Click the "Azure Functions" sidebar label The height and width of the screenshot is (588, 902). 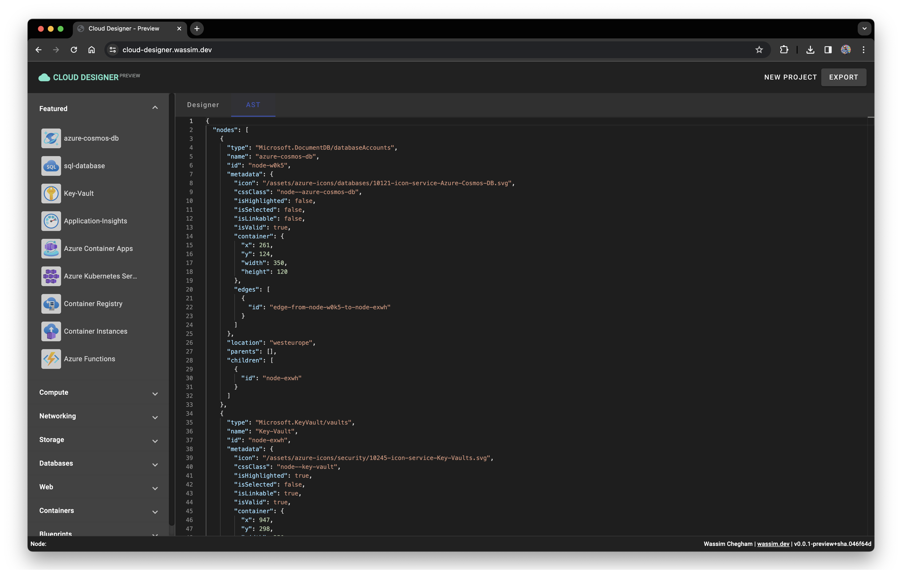[89, 359]
